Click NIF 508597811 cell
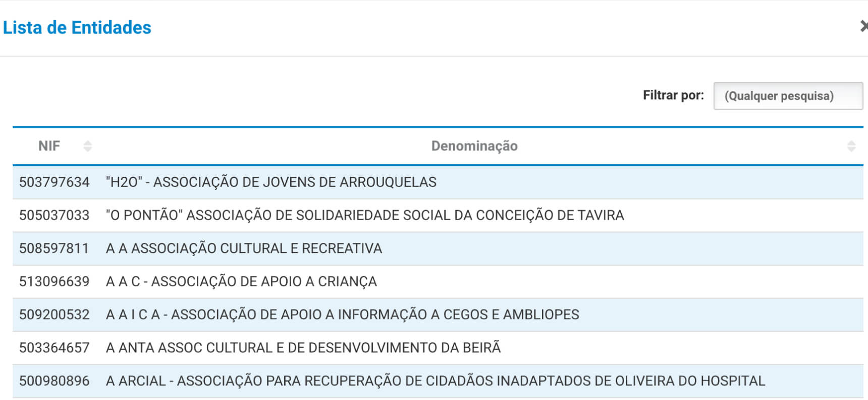The width and height of the screenshot is (868, 400). tap(55, 248)
